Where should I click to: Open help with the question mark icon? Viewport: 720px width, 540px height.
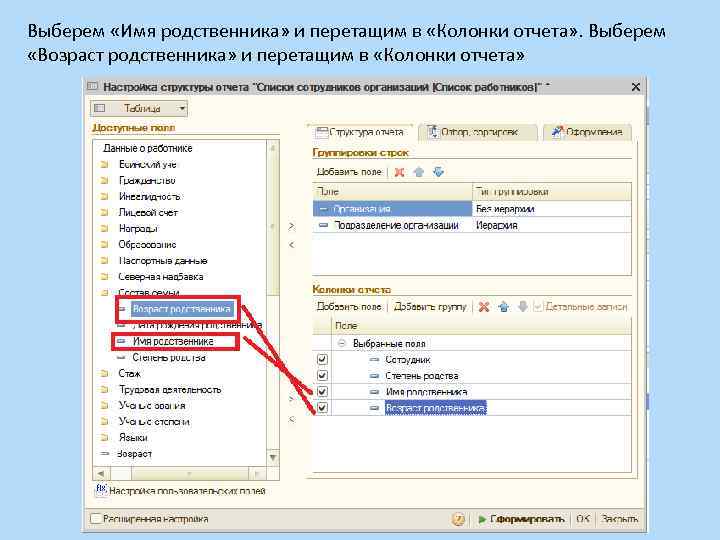pyautogui.click(x=458, y=519)
